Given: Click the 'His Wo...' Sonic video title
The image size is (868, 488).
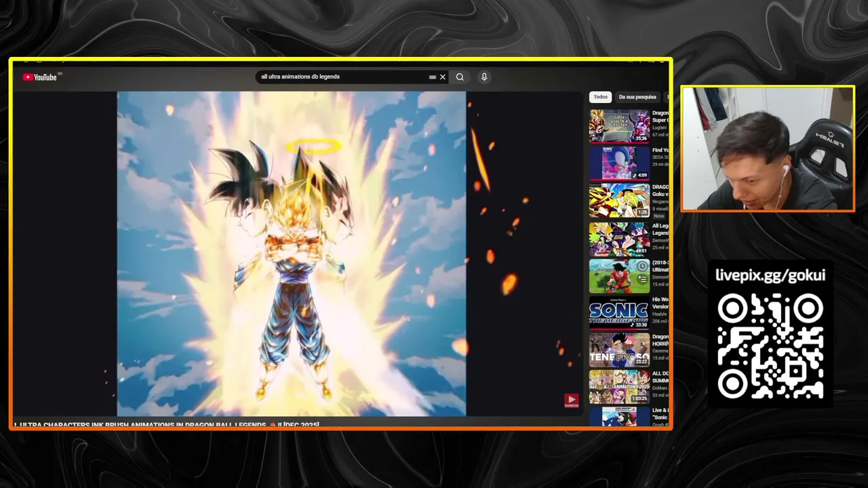Looking at the screenshot, I should click(660, 303).
